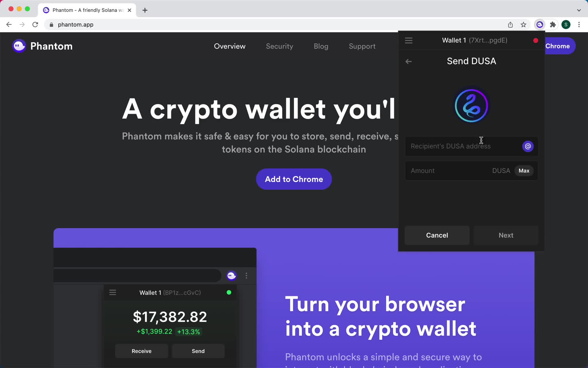
Task: Click the Next button to proceed
Action: (x=506, y=235)
